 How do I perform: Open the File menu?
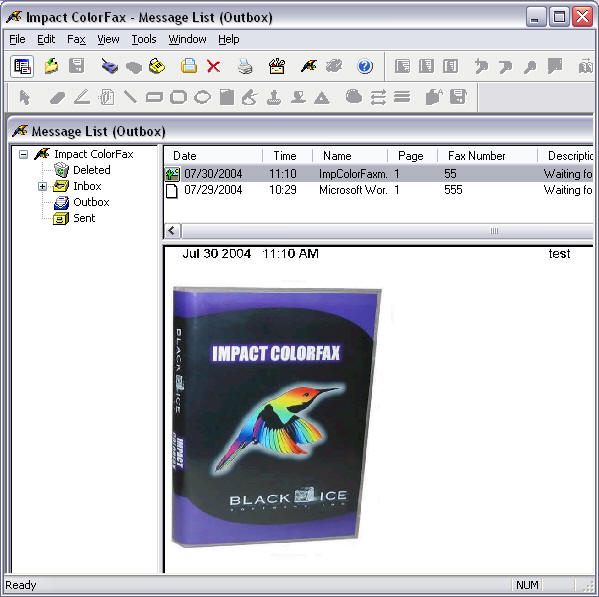coord(17,39)
